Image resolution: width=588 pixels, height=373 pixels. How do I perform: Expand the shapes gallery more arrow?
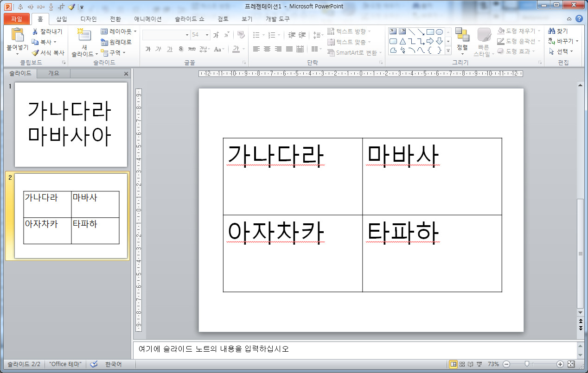(x=448, y=50)
